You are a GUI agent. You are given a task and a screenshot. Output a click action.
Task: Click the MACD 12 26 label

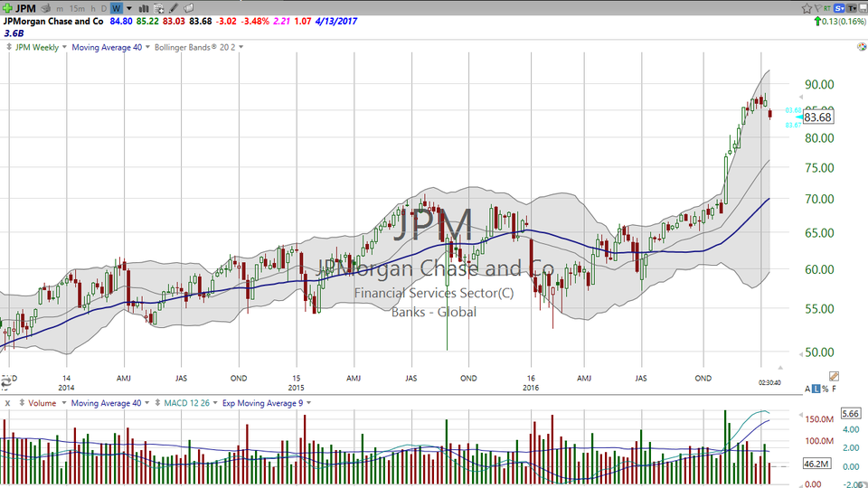[x=186, y=403]
